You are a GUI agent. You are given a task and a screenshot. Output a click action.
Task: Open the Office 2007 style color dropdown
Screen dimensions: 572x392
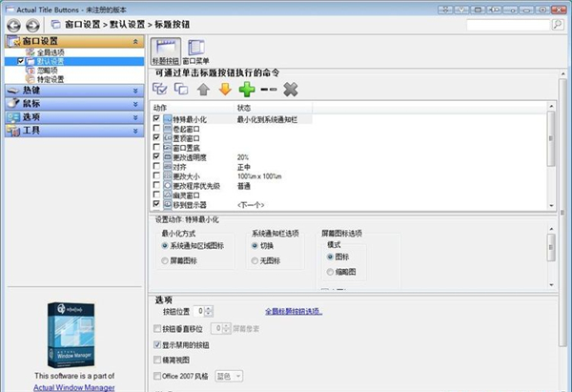pyautogui.click(x=230, y=378)
